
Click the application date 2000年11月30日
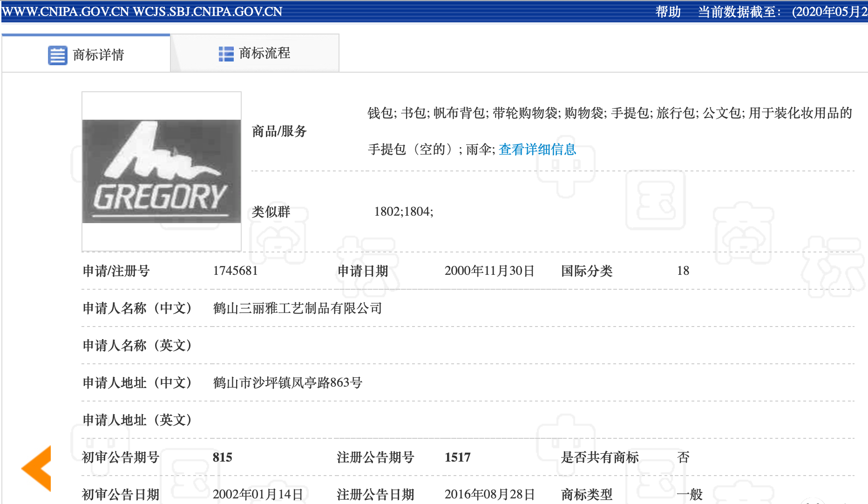pos(488,271)
